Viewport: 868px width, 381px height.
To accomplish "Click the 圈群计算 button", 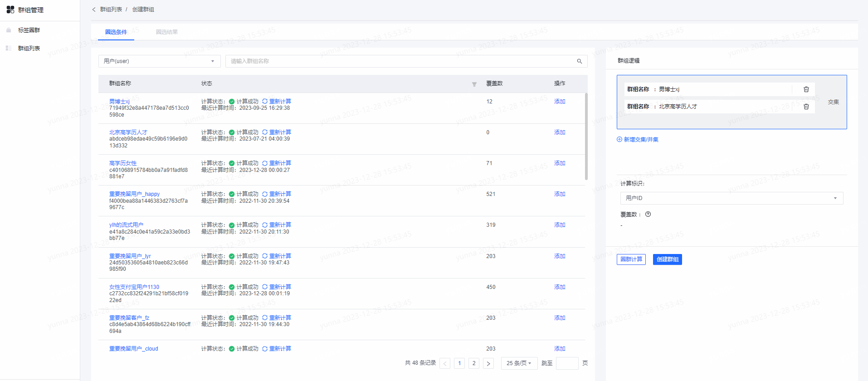I will point(631,259).
